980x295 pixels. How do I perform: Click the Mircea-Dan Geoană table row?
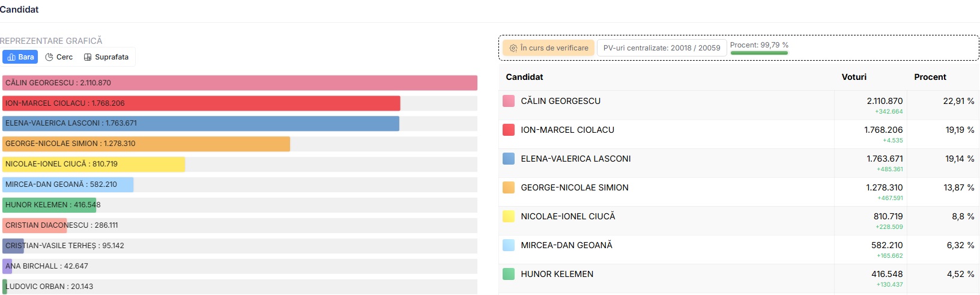coord(739,249)
